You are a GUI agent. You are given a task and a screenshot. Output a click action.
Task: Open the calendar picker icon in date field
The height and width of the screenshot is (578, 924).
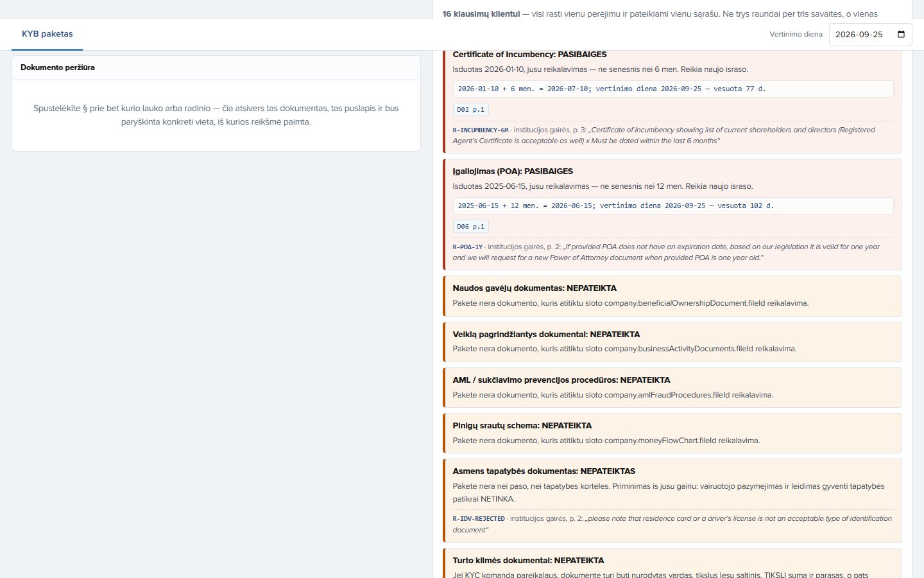tap(901, 35)
